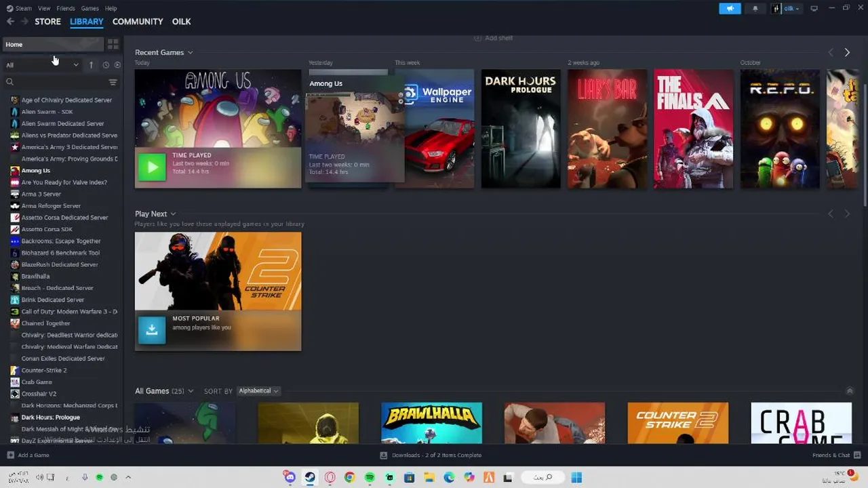Image resolution: width=868 pixels, height=488 pixels.
Task: Open File Explorer from the taskbar
Action: pos(429,477)
